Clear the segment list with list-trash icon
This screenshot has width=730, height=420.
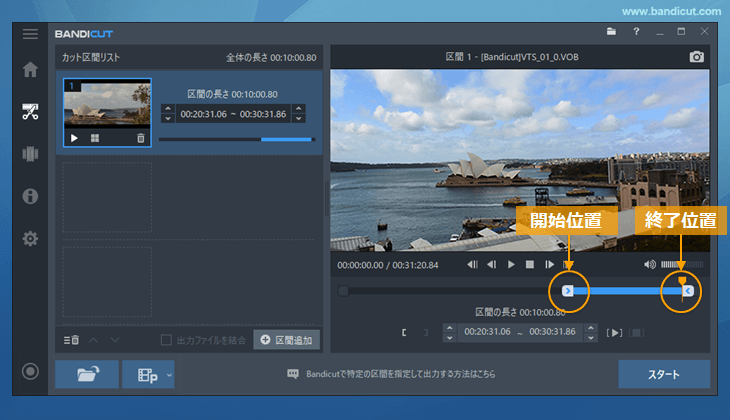[x=71, y=340]
